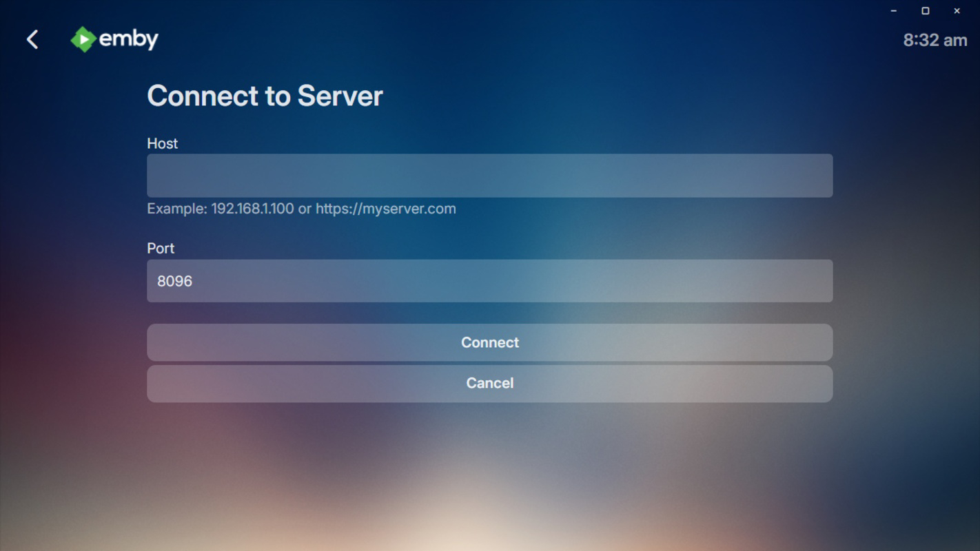Image resolution: width=980 pixels, height=551 pixels.
Task: Click the Connect to Server heading
Action: point(265,96)
